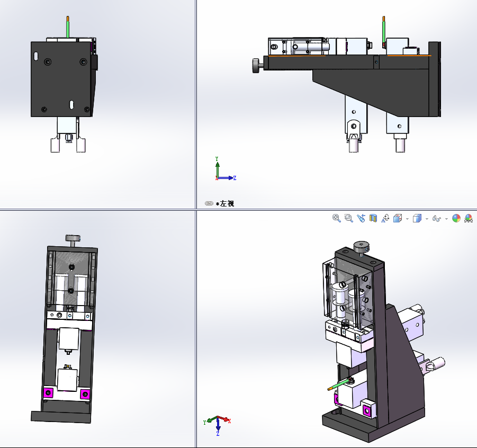Viewport: 477px width, 448px height.
Task: Expand the Display Style dropdown arrow
Action: tap(427, 219)
